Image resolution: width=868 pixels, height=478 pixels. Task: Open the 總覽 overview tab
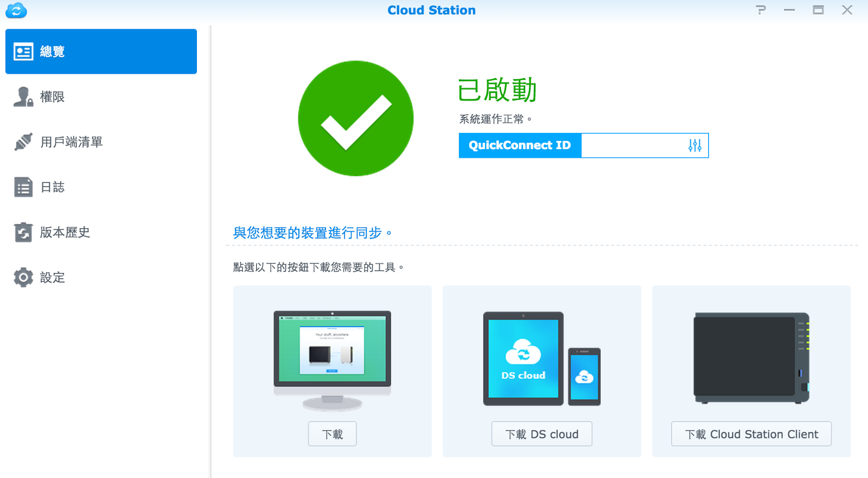point(101,52)
